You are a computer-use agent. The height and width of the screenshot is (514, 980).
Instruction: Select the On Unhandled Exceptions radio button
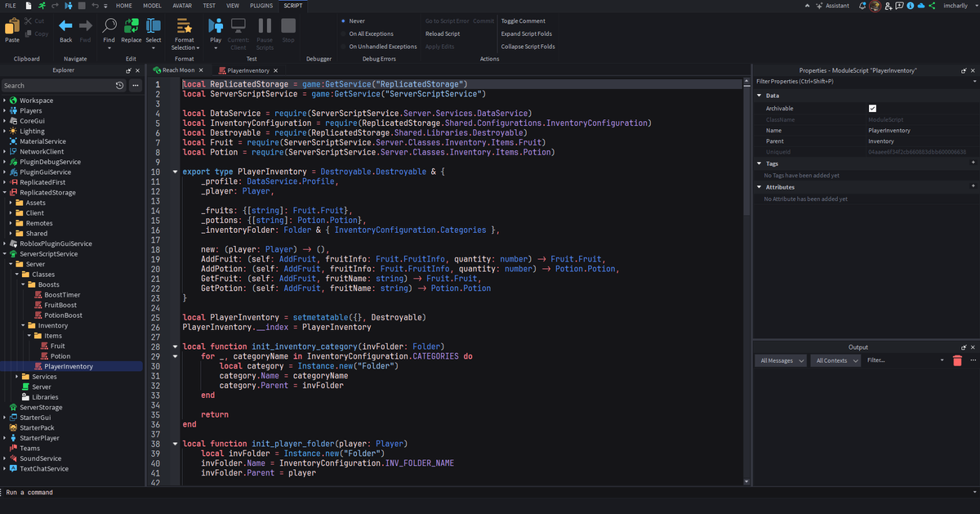(x=343, y=47)
